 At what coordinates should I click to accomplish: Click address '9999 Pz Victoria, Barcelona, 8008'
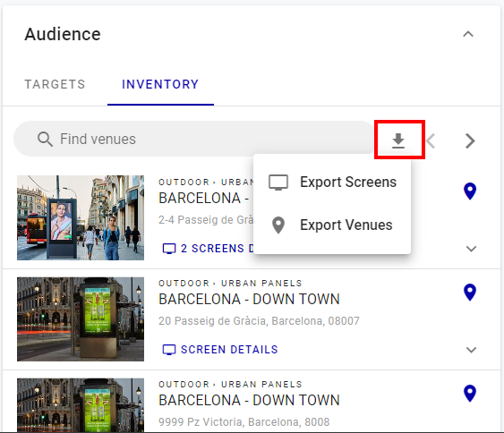click(244, 422)
